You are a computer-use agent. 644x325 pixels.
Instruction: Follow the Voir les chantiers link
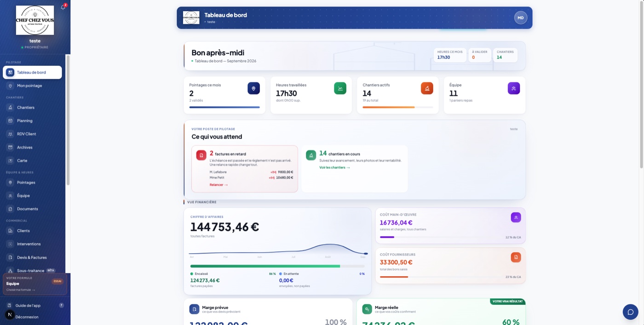[334, 168]
